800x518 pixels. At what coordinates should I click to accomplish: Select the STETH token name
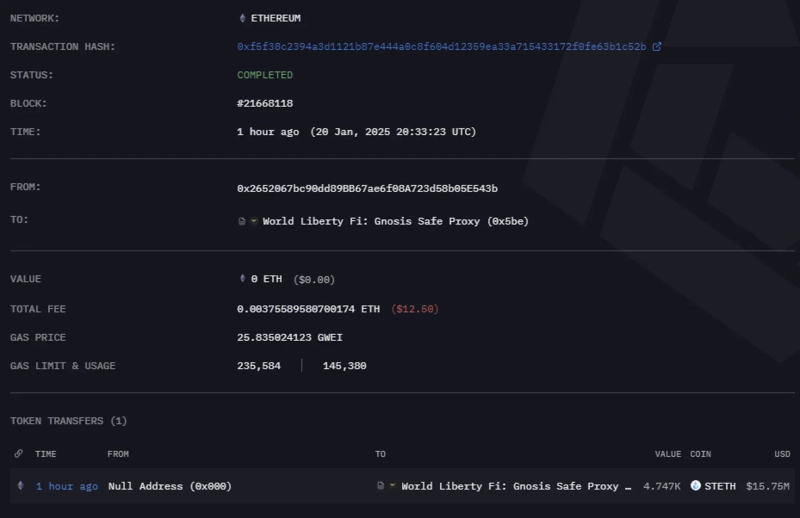[720, 486]
